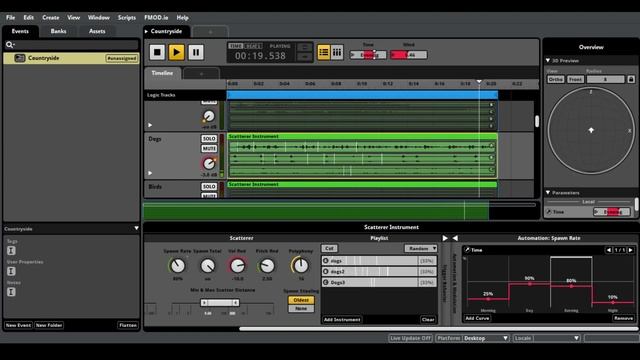
Task: Click the search magnifier icon in Events browser
Action: (x=10, y=44)
